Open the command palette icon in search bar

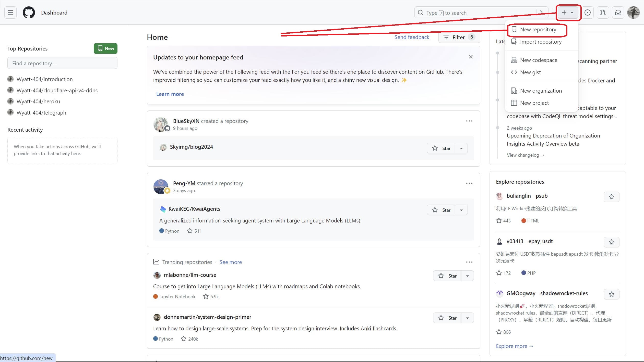(x=541, y=13)
